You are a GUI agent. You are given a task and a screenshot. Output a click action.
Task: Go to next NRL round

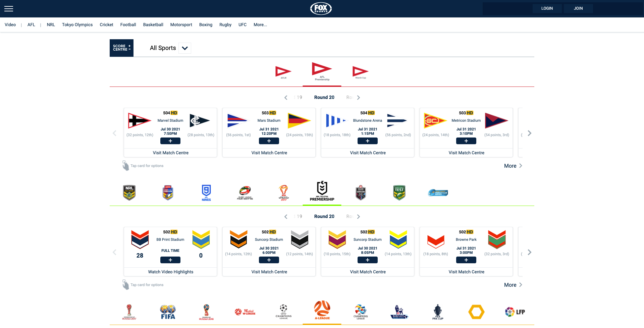tap(358, 217)
